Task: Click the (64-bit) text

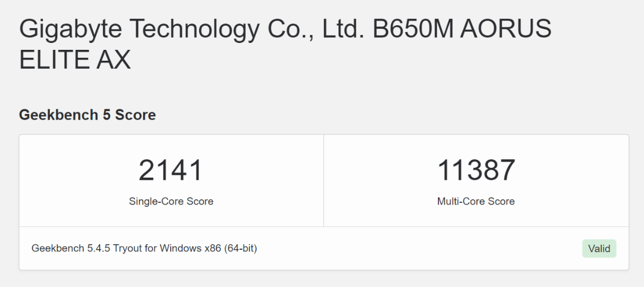Action: coord(241,249)
